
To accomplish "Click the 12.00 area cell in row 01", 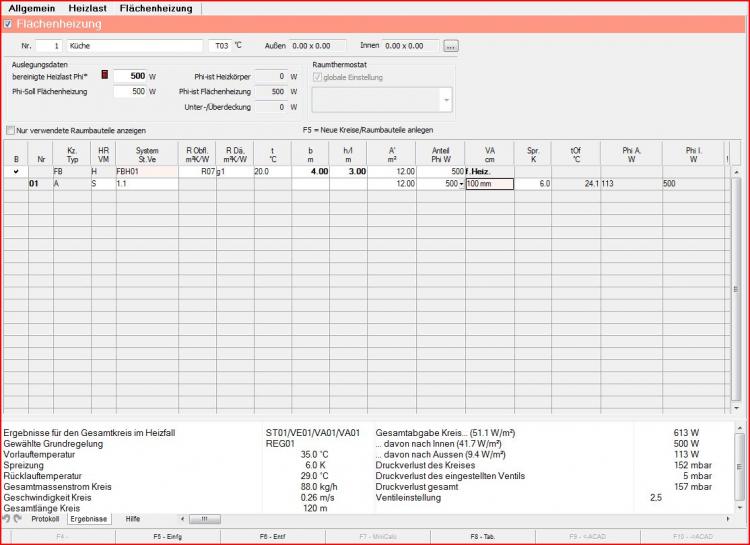I will [392, 184].
